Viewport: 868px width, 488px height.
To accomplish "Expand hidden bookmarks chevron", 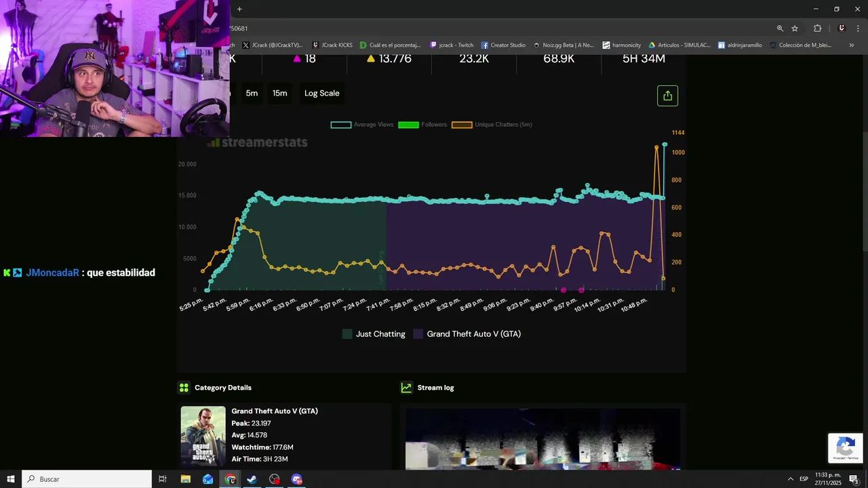I will point(852,45).
